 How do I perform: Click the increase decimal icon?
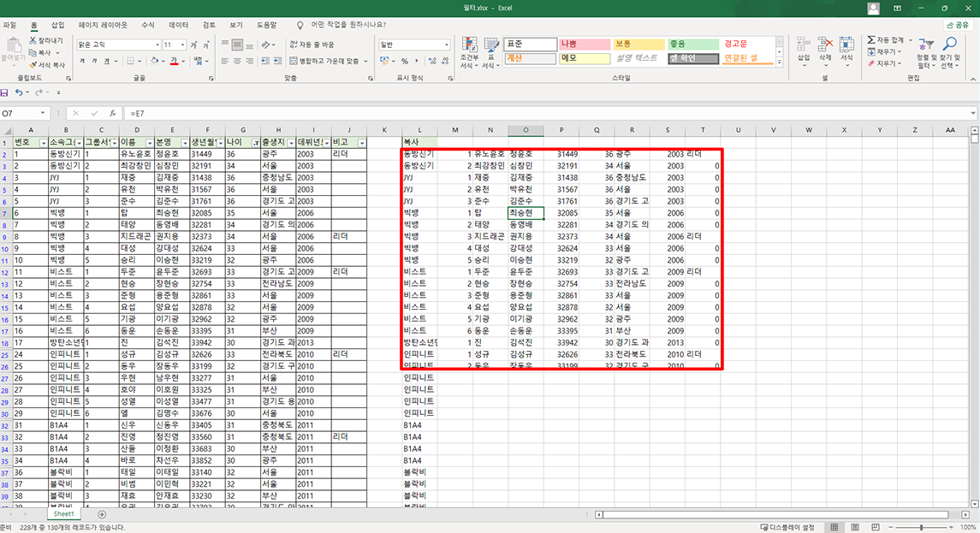tap(432, 61)
